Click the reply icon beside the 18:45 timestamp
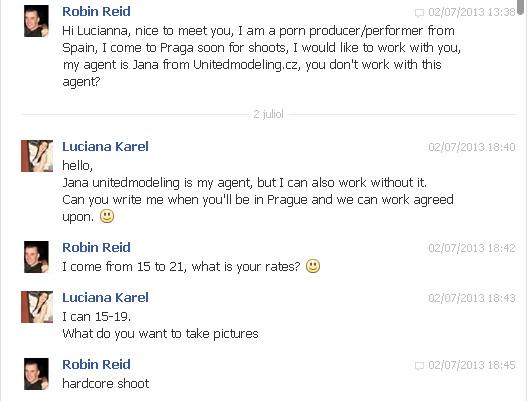This screenshot has width=527, height=401. 419,366
